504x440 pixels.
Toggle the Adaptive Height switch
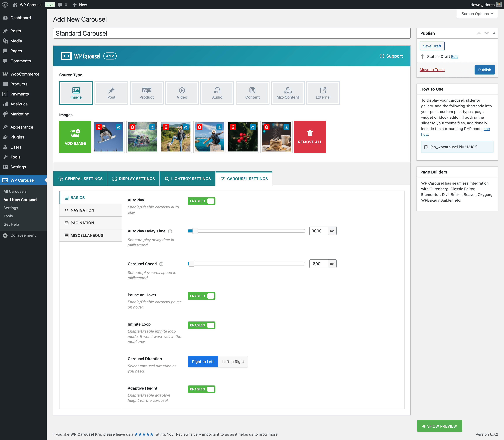click(x=201, y=389)
